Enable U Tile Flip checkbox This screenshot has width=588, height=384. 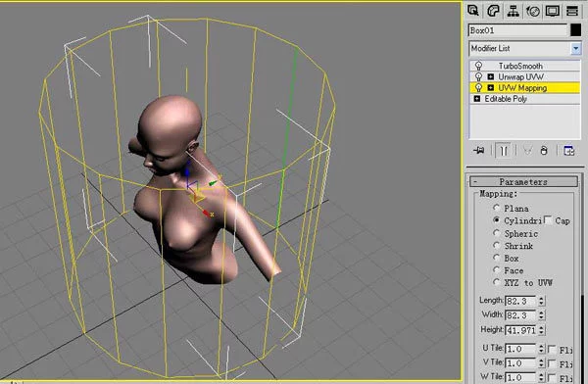pos(552,349)
